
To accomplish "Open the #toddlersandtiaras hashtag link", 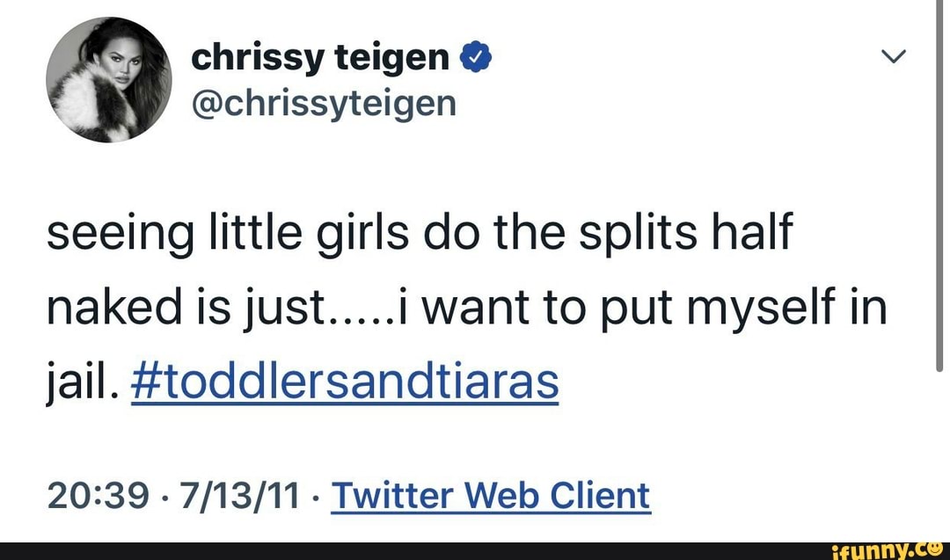I will pyautogui.click(x=344, y=382).
